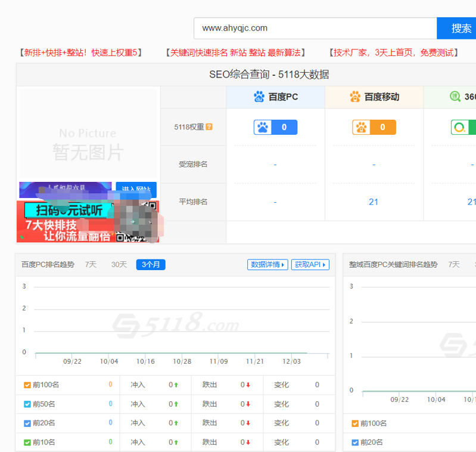This screenshot has height=452, width=476.
Task: Open the 关键词快速排名 ad link
Action: 235,52
